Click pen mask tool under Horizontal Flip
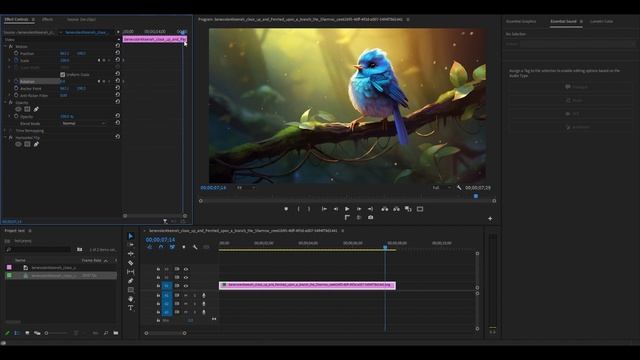 (x=36, y=144)
